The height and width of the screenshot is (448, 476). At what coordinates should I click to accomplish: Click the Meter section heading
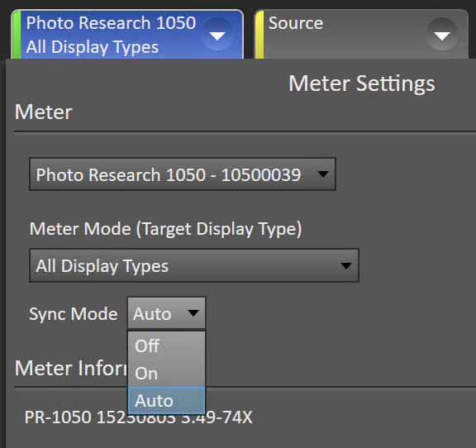click(x=44, y=112)
